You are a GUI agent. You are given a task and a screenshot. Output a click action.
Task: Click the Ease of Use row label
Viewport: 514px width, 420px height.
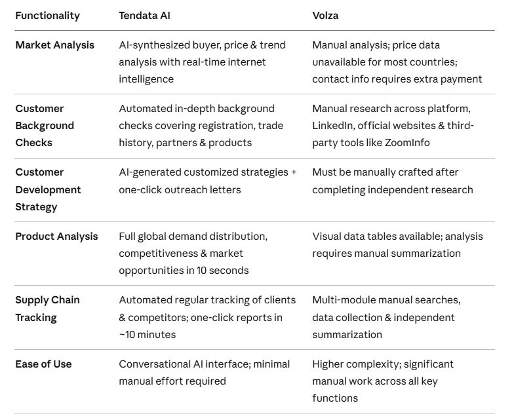coord(43,364)
